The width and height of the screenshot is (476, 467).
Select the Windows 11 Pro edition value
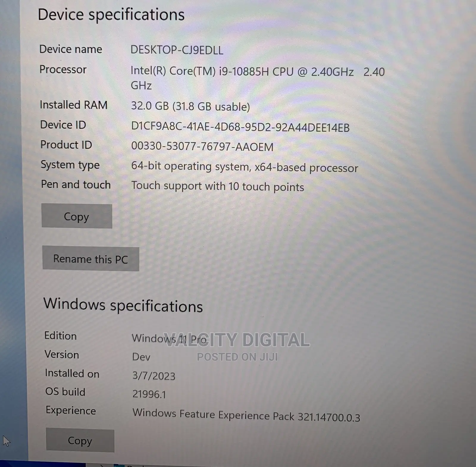pos(169,339)
